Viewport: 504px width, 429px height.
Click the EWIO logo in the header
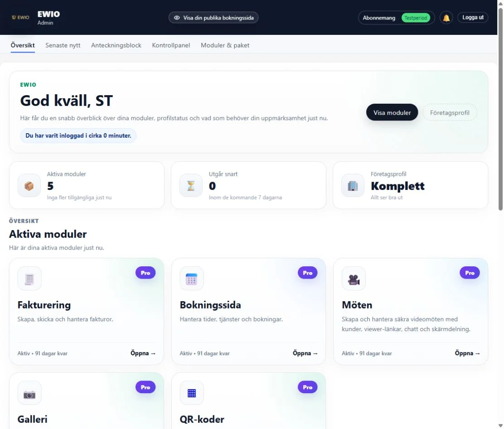20,17
